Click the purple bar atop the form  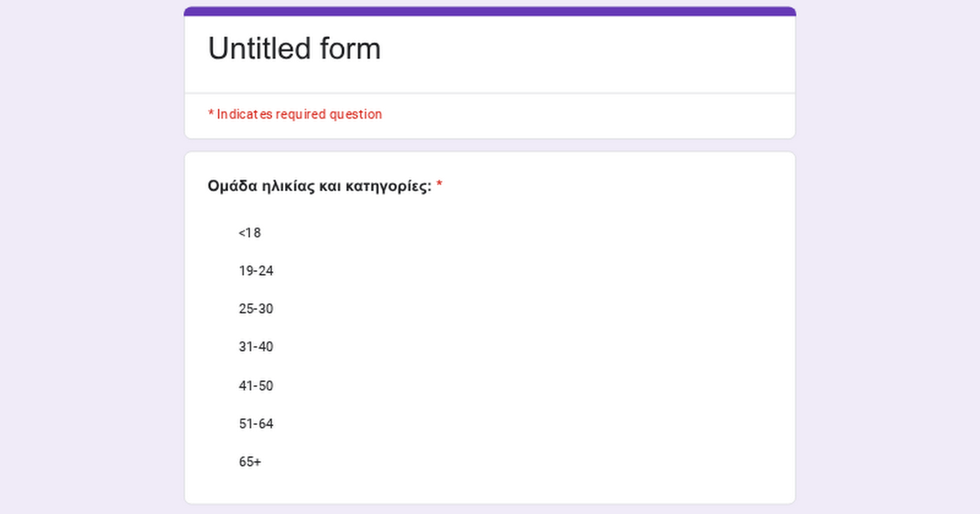(490, 11)
